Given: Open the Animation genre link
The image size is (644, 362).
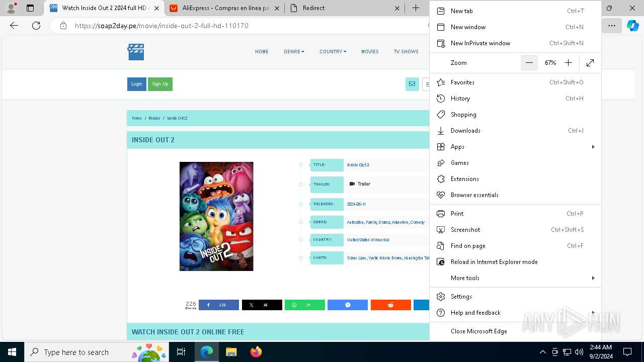Looking at the screenshot, I should click(x=355, y=222).
